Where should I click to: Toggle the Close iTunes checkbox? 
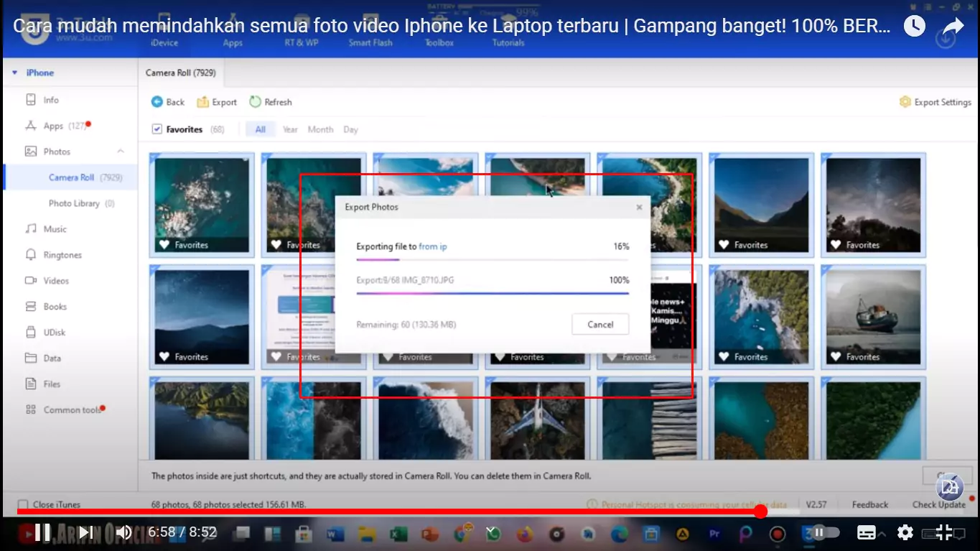click(x=23, y=504)
